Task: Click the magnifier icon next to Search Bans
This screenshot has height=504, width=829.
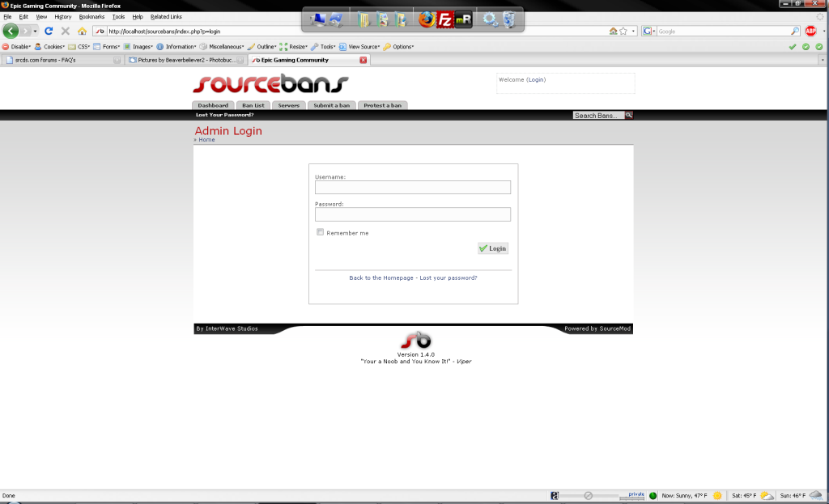Action: (x=628, y=115)
